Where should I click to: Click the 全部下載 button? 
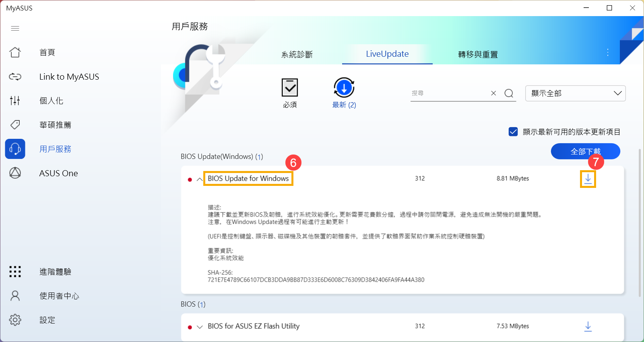[x=586, y=151]
